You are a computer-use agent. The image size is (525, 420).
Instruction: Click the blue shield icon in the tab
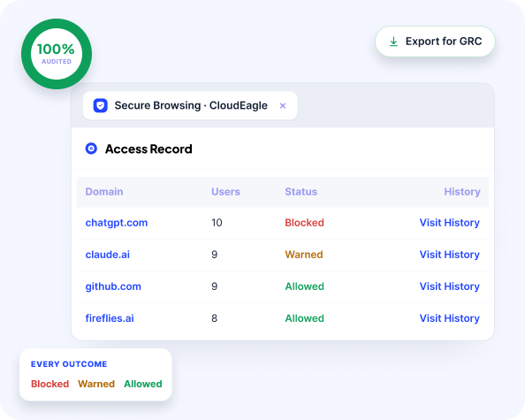101,105
